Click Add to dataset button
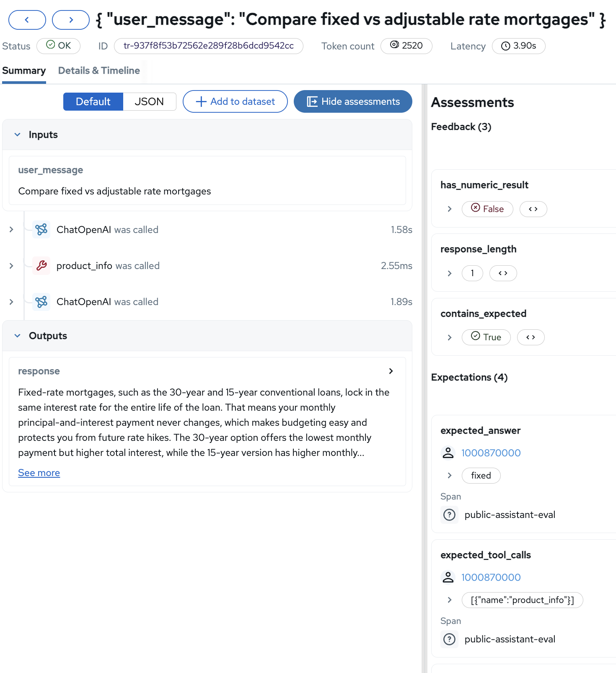616x673 pixels. click(235, 102)
